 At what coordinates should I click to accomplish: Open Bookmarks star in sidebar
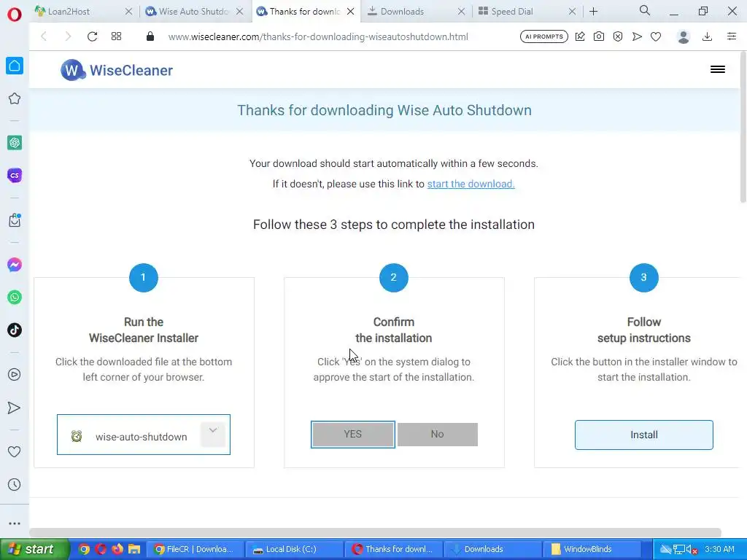point(15,98)
